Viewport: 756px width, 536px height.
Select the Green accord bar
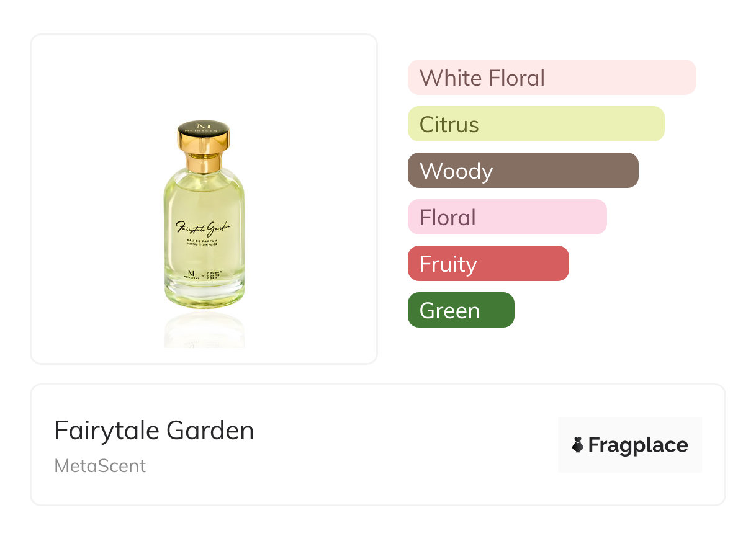tap(461, 310)
